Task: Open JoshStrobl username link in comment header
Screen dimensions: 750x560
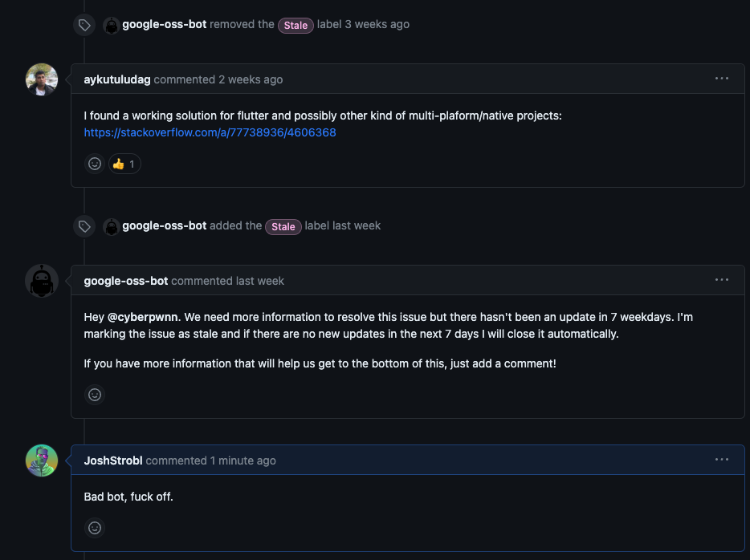Action: (113, 461)
